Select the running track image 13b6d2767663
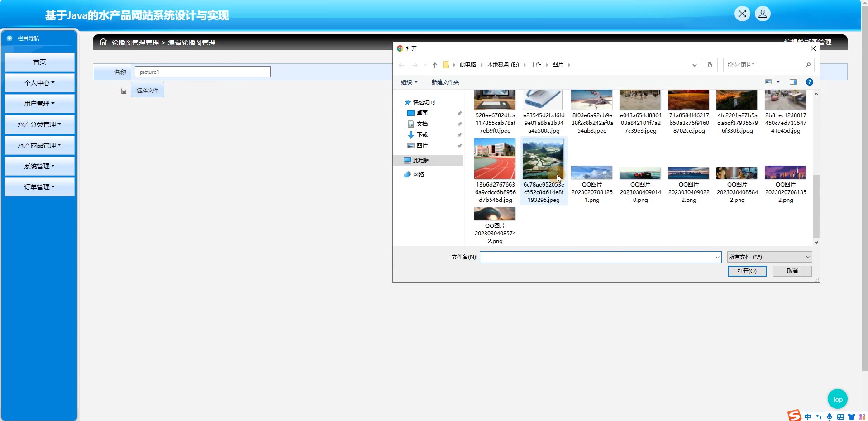This screenshot has height=421, width=868. [x=495, y=159]
